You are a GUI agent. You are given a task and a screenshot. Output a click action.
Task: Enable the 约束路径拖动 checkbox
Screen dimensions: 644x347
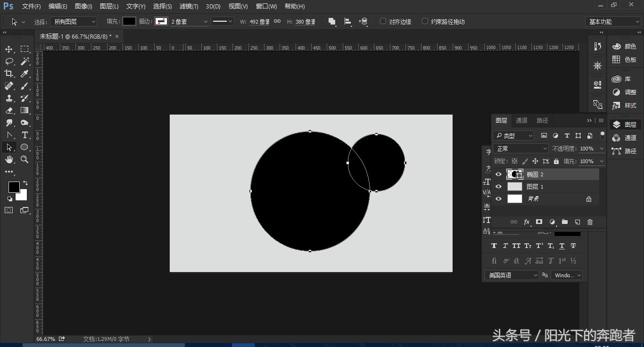tap(425, 21)
